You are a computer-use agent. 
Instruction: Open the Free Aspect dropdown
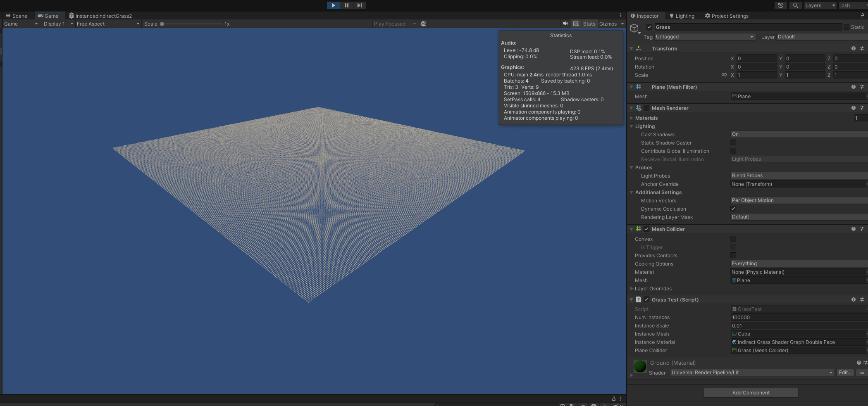108,24
